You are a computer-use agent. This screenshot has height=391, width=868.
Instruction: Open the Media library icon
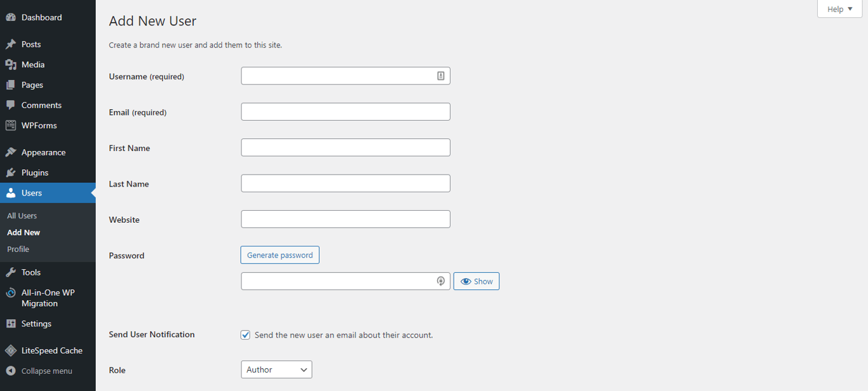point(13,64)
